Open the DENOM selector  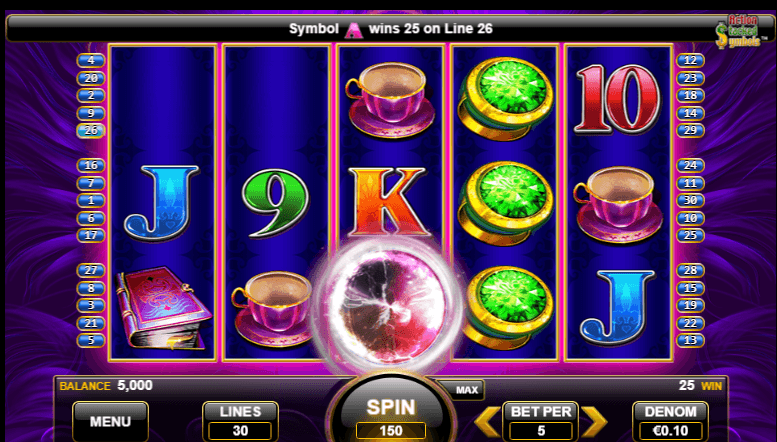670,421
